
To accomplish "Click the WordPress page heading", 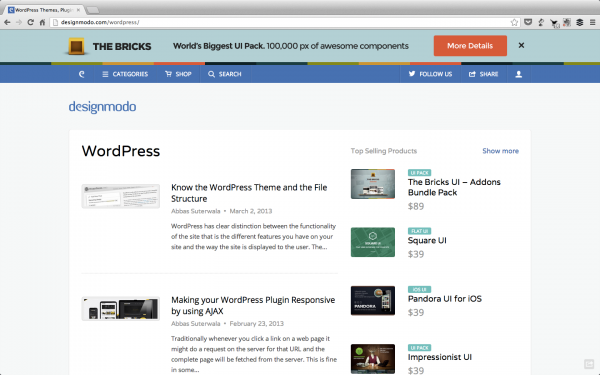I will pyautogui.click(x=121, y=151).
